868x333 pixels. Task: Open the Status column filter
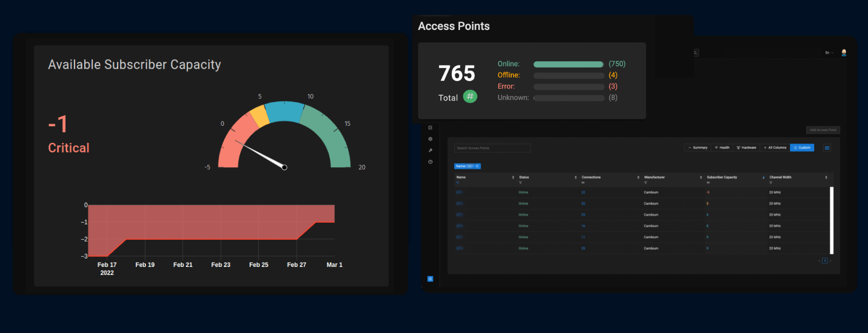(x=520, y=183)
